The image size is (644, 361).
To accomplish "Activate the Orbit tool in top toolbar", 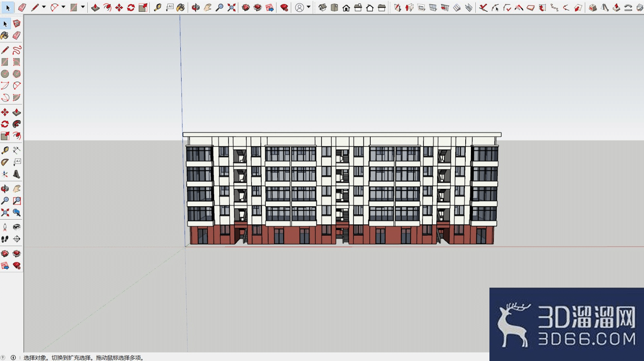I will [x=196, y=7].
